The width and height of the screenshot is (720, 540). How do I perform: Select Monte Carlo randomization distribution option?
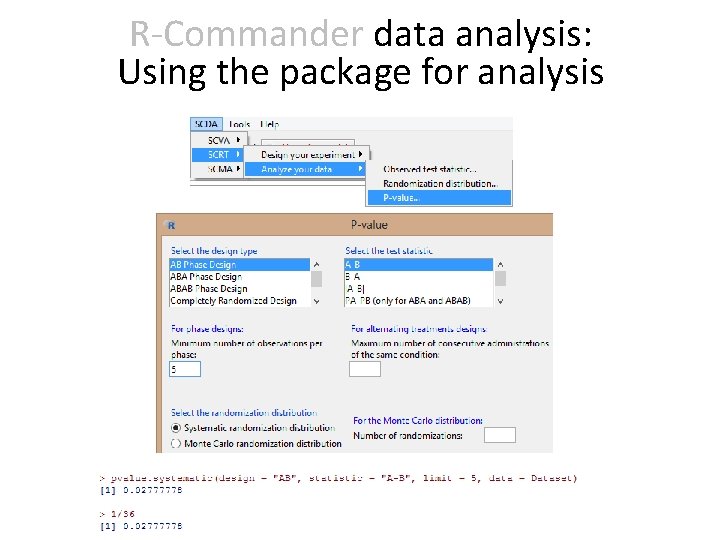pos(176,443)
